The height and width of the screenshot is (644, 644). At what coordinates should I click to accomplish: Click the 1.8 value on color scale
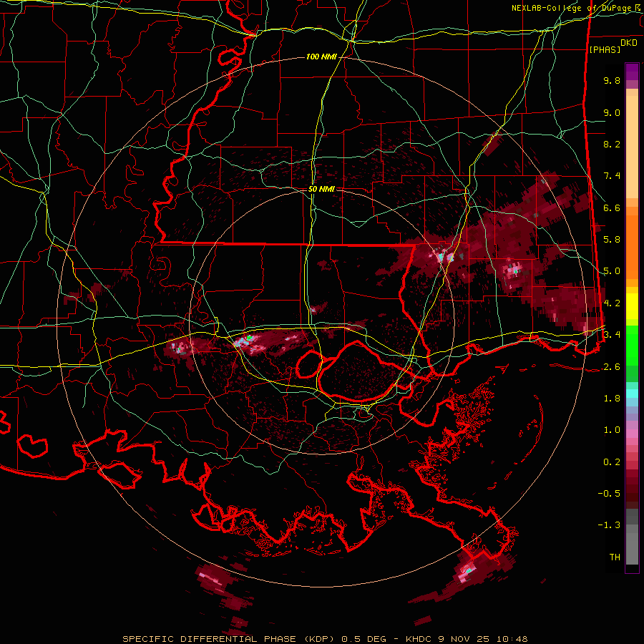pyautogui.click(x=612, y=399)
